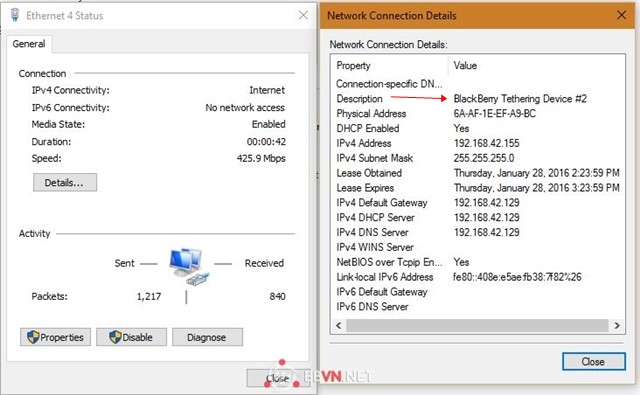640x395 pixels.
Task: Select Lease Obtained 2:23:59 PM value
Action: coord(537,173)
